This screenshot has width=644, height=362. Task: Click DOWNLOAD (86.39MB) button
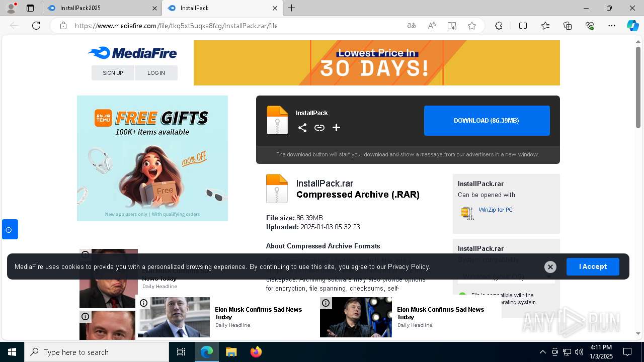click(487, 121)
